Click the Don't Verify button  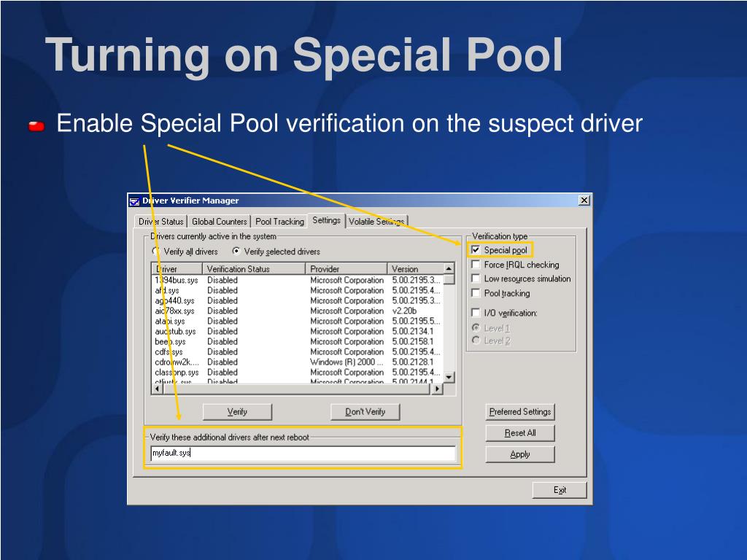point(365,411)
